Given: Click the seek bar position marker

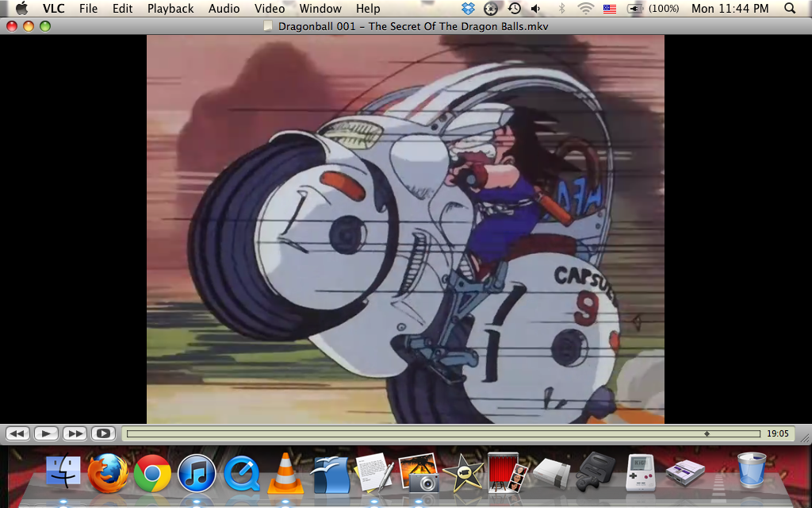Looking at the screenshot, I should coord(707,434).
